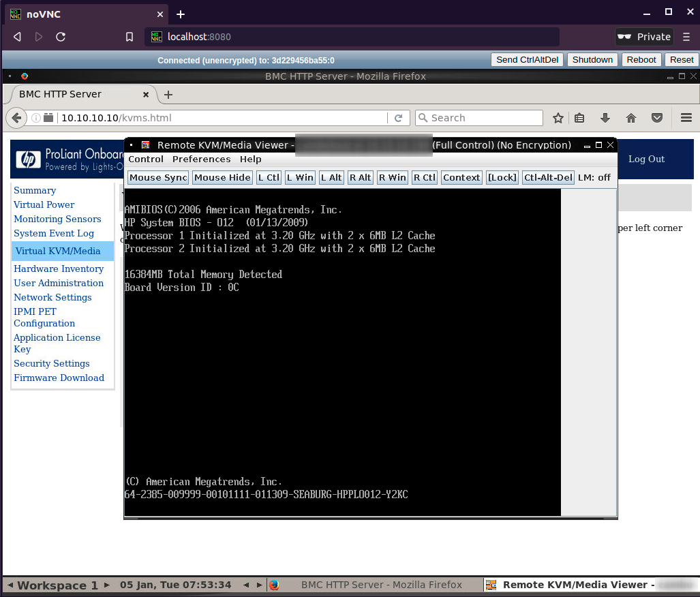The width and height of the screenshot is (700, 597).
Task: Switch to previous workspace arrow
Action: (10, 585)
